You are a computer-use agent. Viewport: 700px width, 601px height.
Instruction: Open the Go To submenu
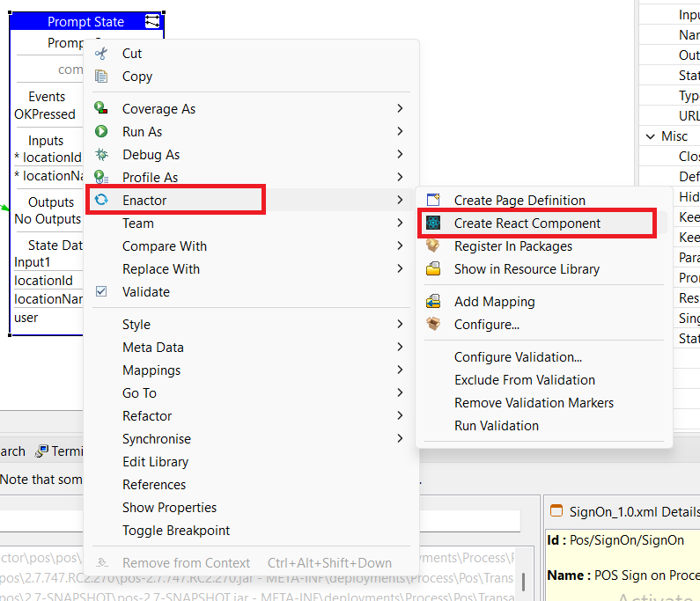(x=251, y=392)
